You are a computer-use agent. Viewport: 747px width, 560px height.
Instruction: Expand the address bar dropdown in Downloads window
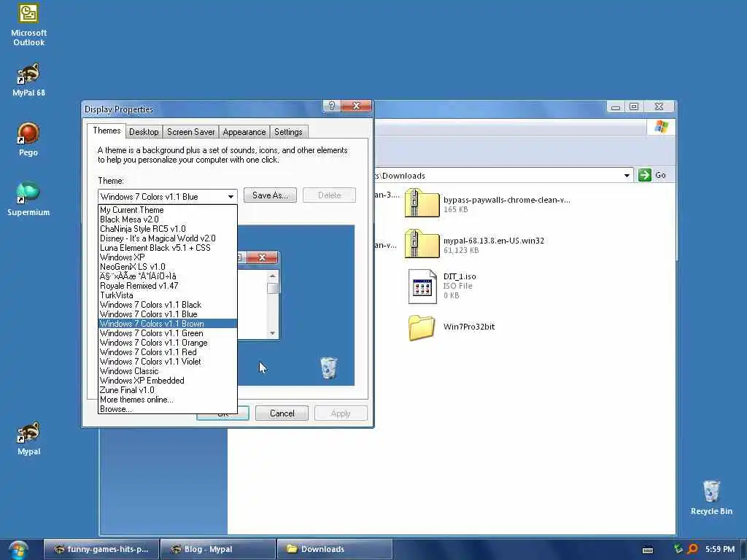627,176
